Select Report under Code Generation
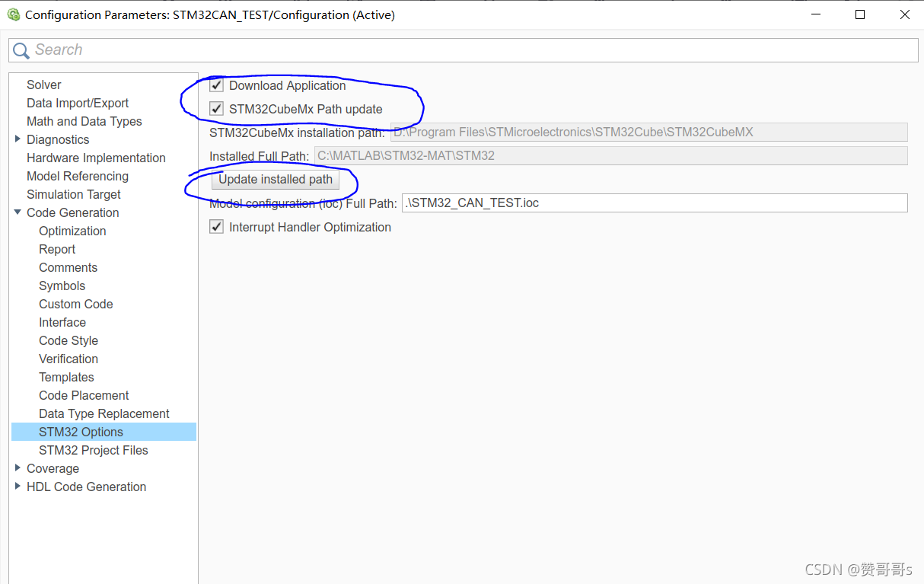Image resolution: width=924 pixels, height=584 pixels. 57,249
